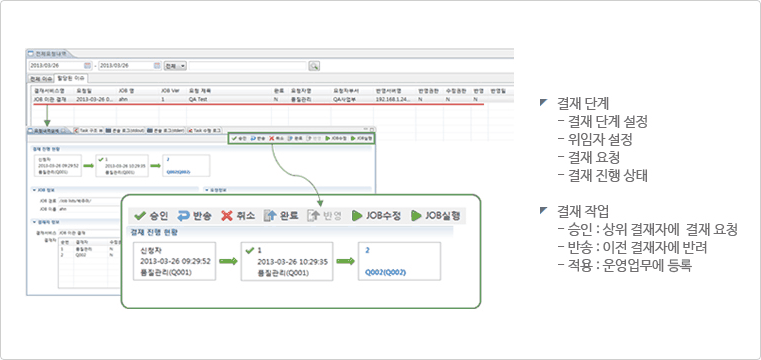Select the 요청내역상세 panel tab
Screen dimensions: 761x360
click(47, 131)
